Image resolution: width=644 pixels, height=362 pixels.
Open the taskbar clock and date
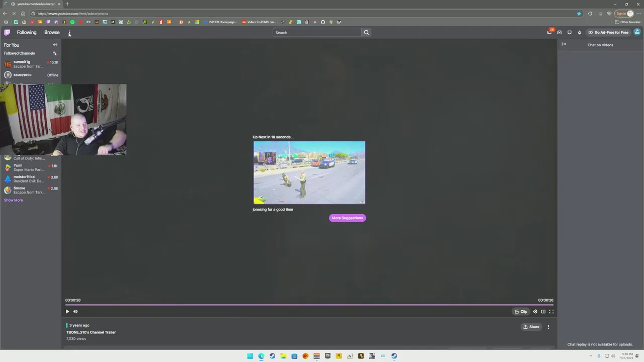pos(627,356)
